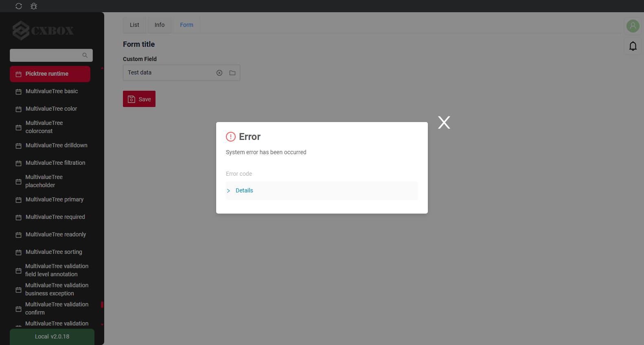Select MultivalueTree readonly in sidebar
Screen dimensions: 644x345
click(50, 234)
